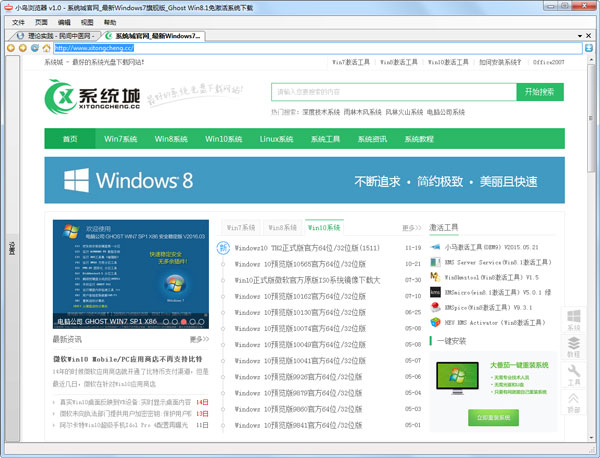Click the 系统 floating sidebar icon
This screenshot has height=458, width=600.
point(574,319)
